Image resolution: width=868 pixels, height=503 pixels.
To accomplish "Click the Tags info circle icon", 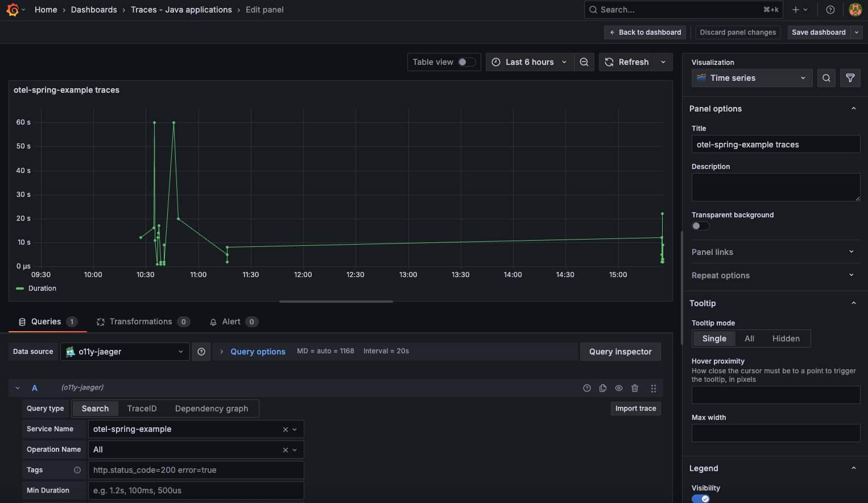I will (77, 470).
